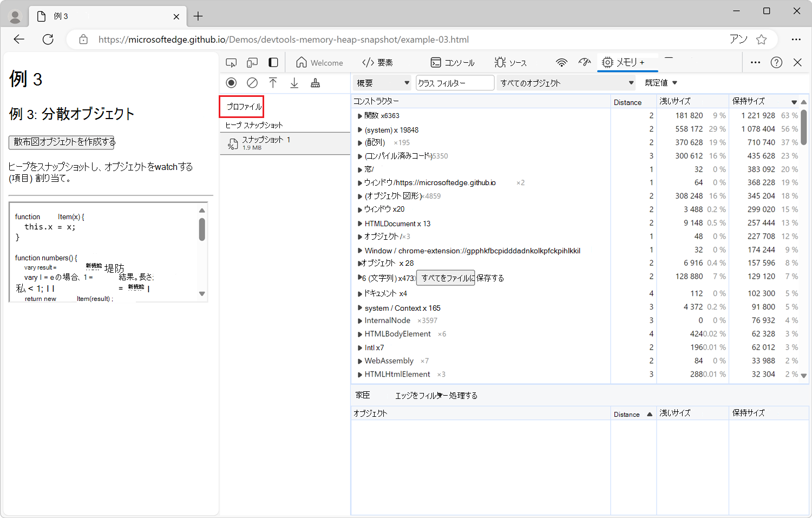This screenshot has width=812, height=518.
Task: Click the クラス フィルター input field
Action: (x=455, y=83)
